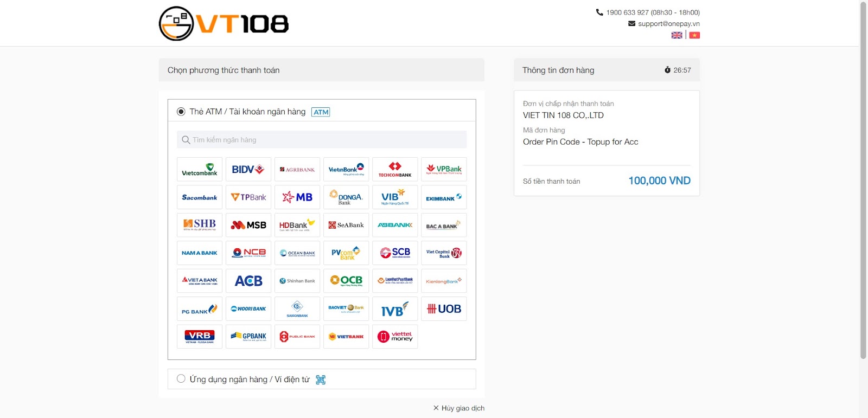Click order text Order Pin Code - Topup for Acc

click(580, 142)
